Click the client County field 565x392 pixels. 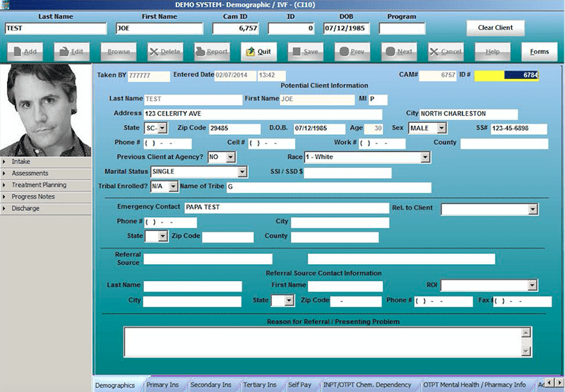(x=504, y=143)
